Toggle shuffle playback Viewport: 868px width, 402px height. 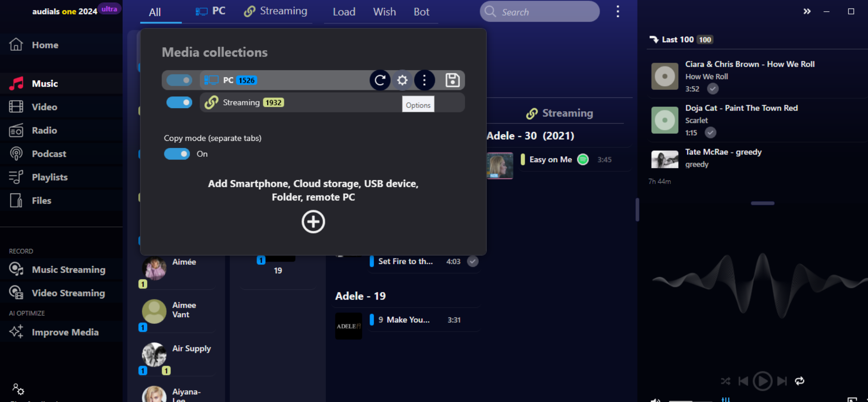pyautogui.click(x=725, y=381)
